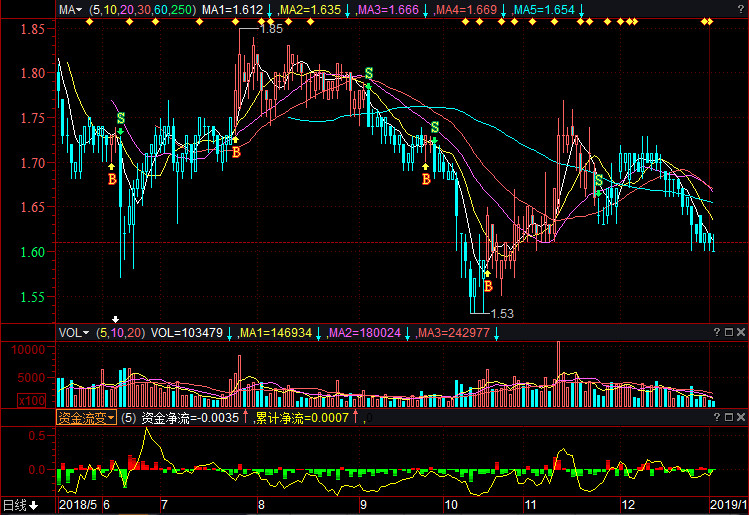This screenshot has height=515, width=749.
Task: Select the VOL=103479 value
Action: pyautogui.click(x=187, y=333)
